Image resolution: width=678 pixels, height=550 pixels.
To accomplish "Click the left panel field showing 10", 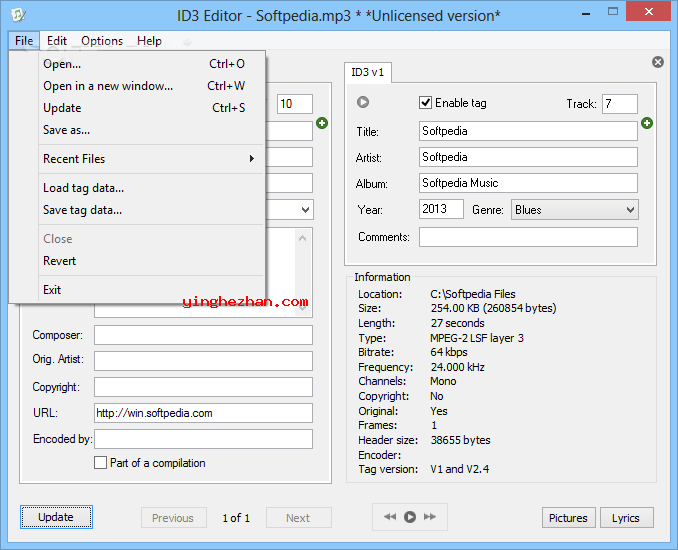I will pos(295,104).
